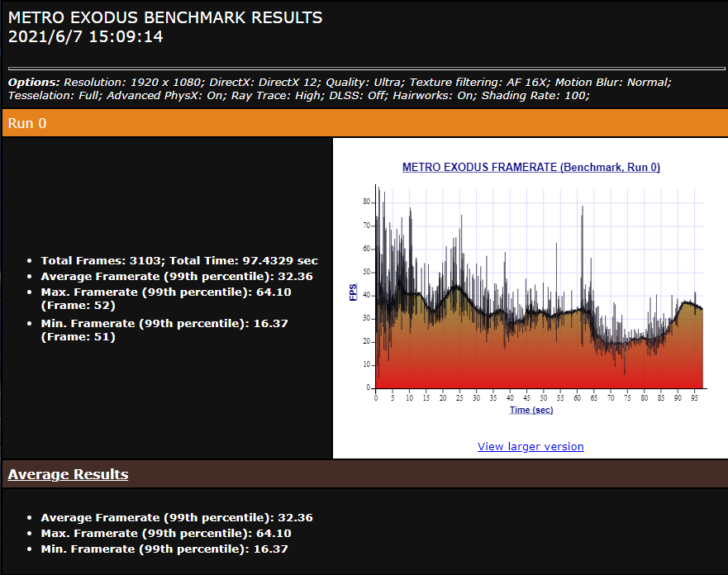Select the orange Run 0 header bar
The image size is (728, 575).
click(364, 123)
